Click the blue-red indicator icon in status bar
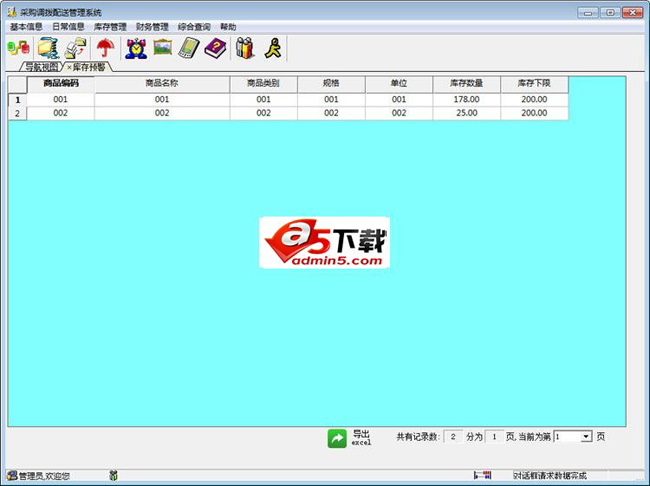This screenshot has width=650, height=486. coord(483,475)
